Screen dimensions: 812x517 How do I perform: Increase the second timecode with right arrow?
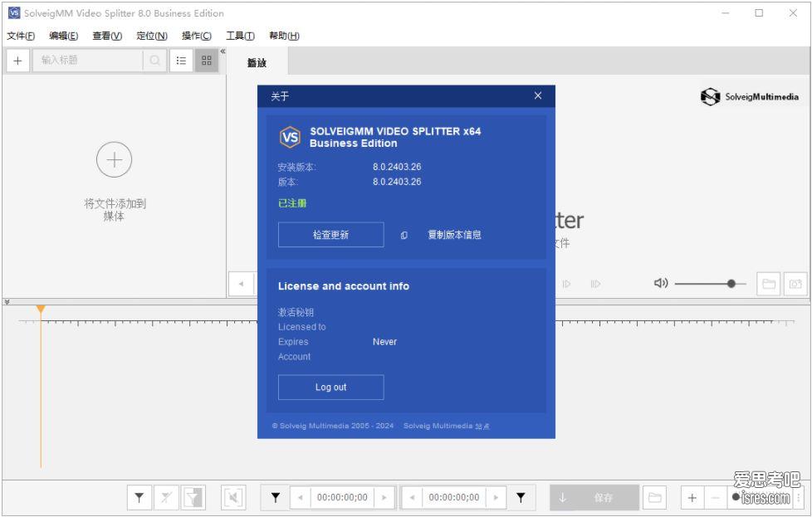click(496, 497)
